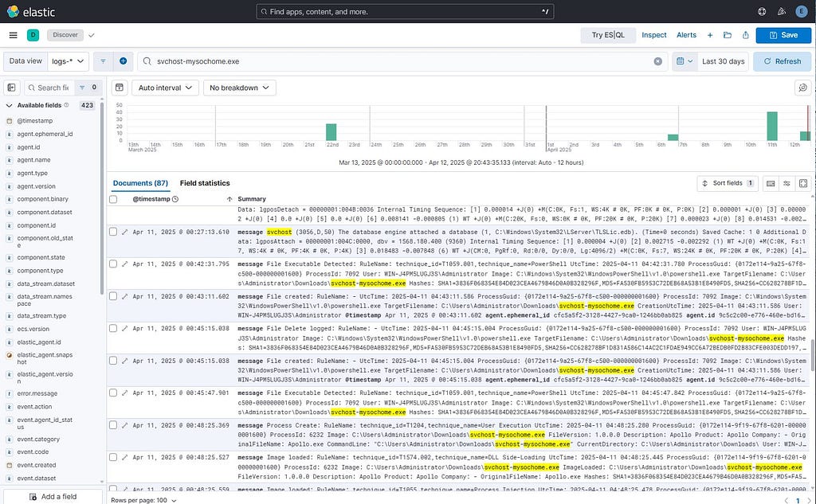This screenshot has width=816, height=504.
Task: Check the row dated 00:45:47.901
Action: (x=113, y=393)
